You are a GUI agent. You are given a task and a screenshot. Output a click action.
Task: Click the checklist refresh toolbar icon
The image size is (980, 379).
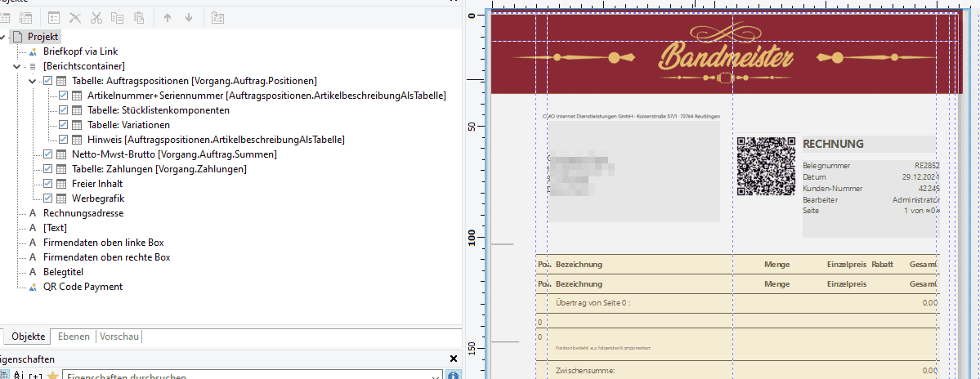tap(217, 17)
